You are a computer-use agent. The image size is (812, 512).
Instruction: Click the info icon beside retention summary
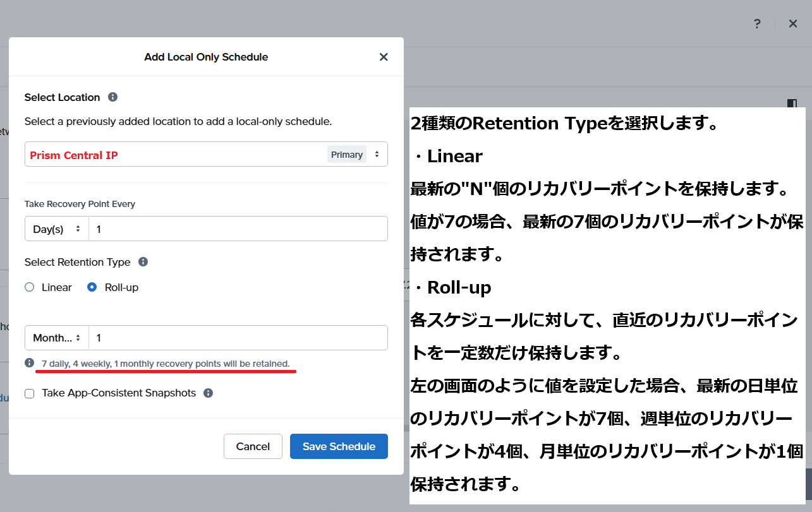point(29,363)
